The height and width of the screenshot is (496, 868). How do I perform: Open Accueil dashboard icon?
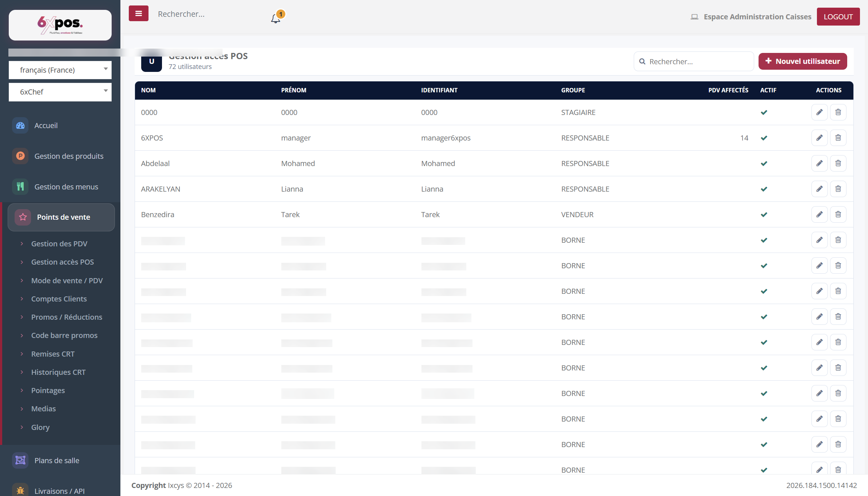tap(20, 126)
